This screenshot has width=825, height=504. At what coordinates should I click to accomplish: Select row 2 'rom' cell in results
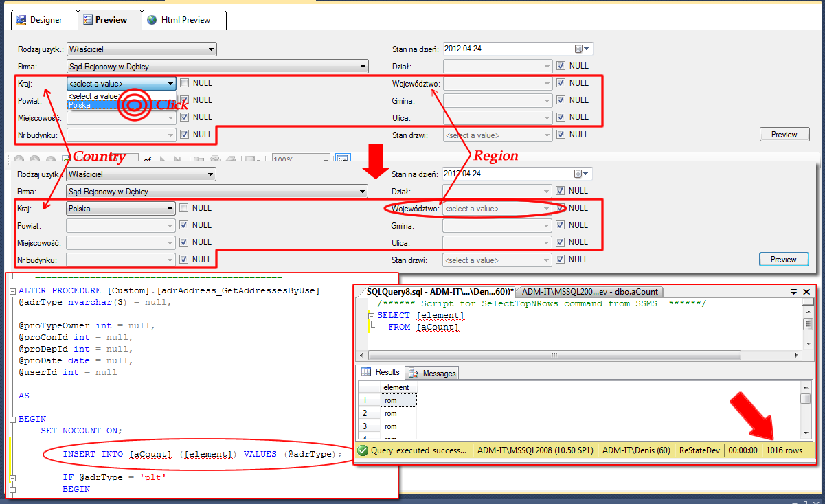click(x=398, y=413)
